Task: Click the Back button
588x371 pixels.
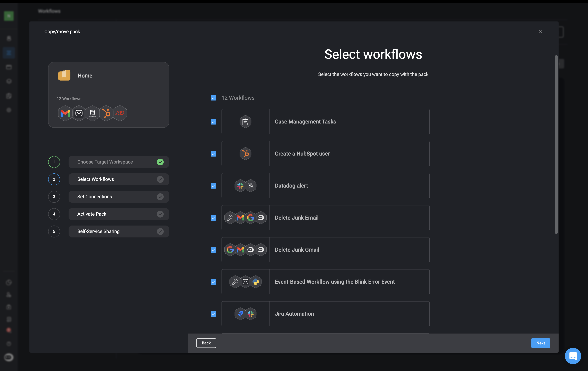Action: (x=206, y=343)
